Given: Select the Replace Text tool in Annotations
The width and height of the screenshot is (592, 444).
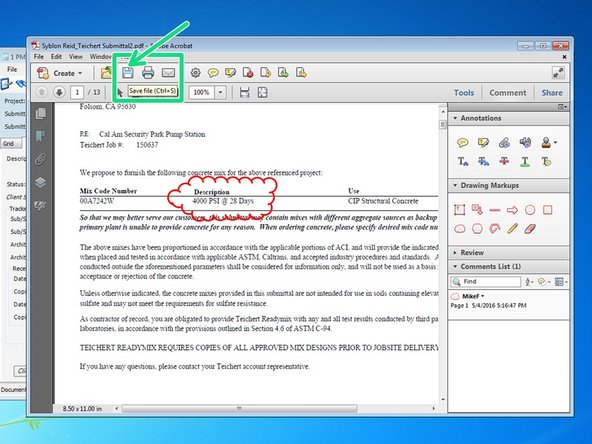Looking at the screenshot, I should coord(483,162).
